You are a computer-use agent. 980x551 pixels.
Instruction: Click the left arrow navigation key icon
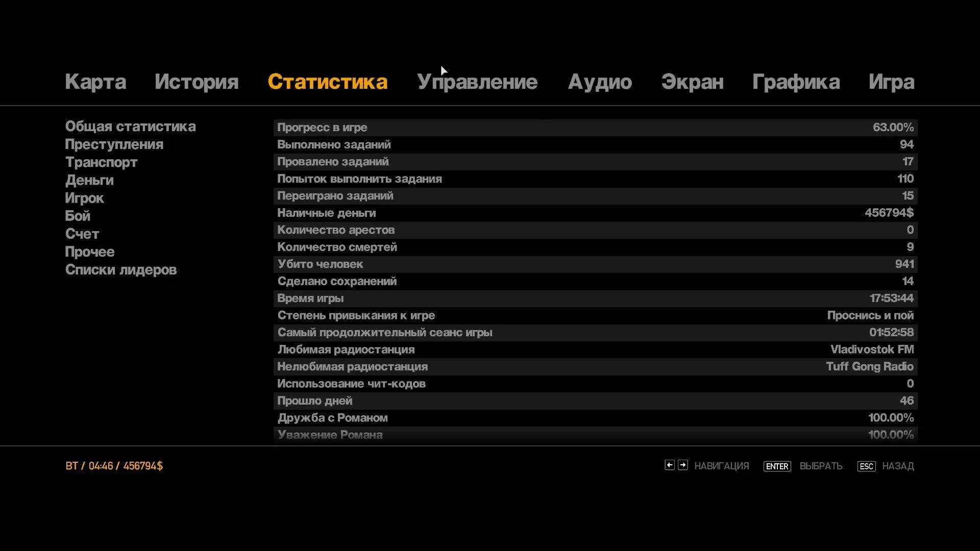(x=670, y=465)
